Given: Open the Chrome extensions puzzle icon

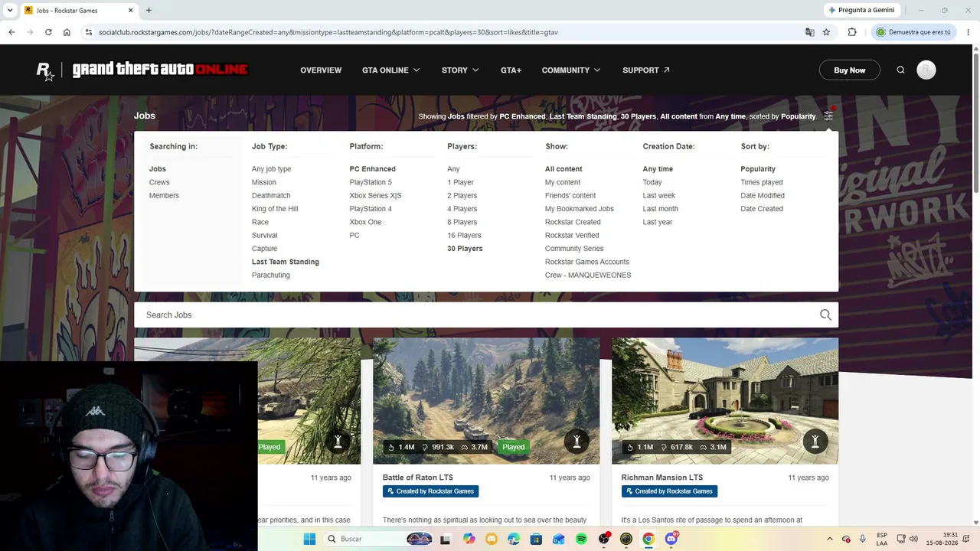Looking at the screenshot, I should tap(852, 32).
